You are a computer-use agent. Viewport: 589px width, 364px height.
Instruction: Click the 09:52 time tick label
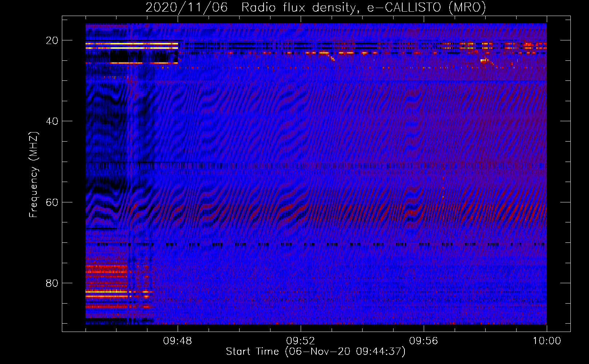[x=300, y=341]
